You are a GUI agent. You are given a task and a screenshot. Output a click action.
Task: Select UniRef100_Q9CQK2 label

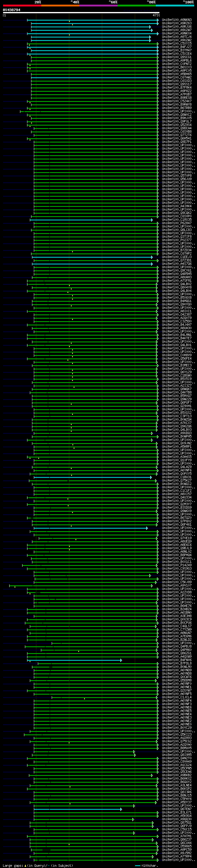point(177,213)
